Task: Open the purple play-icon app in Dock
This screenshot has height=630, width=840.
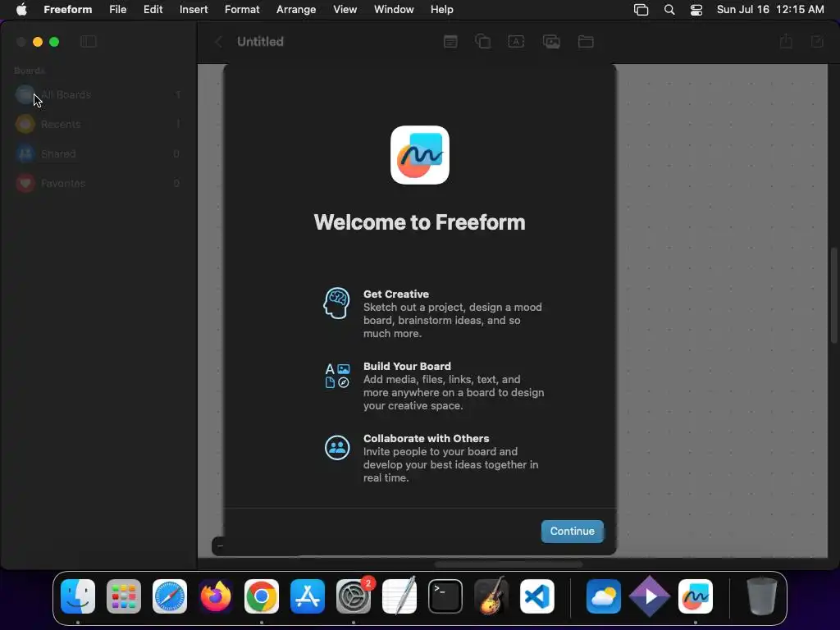Action: tap(650, 596)
